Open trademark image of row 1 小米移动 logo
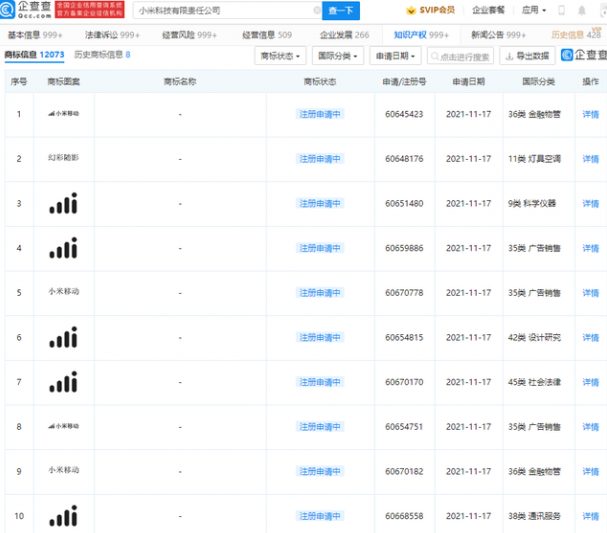The image size is (607, 533). click(63, 113)
